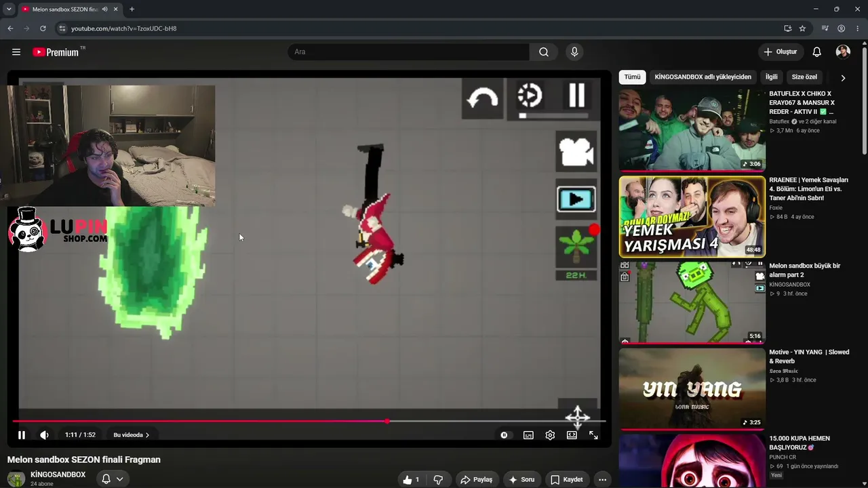Viewport: 868px width, 488px height.
Task: Like the video
Action: pos(412,480)
